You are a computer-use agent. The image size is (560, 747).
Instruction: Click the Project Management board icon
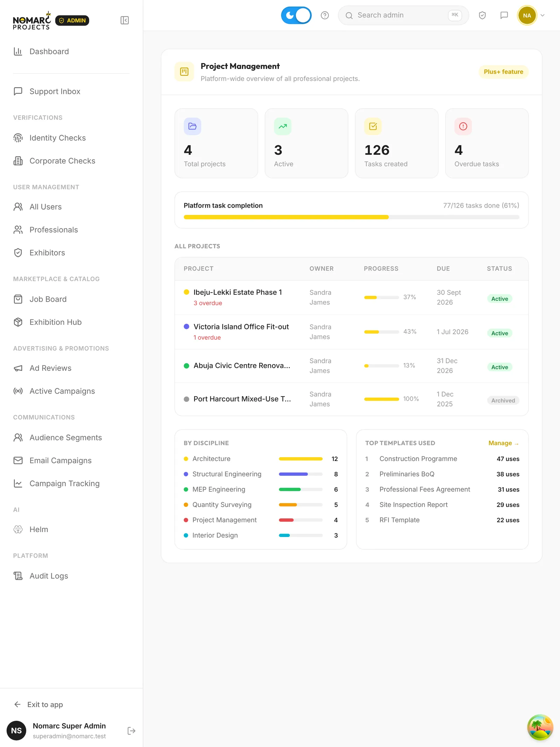tap(184, 72)
